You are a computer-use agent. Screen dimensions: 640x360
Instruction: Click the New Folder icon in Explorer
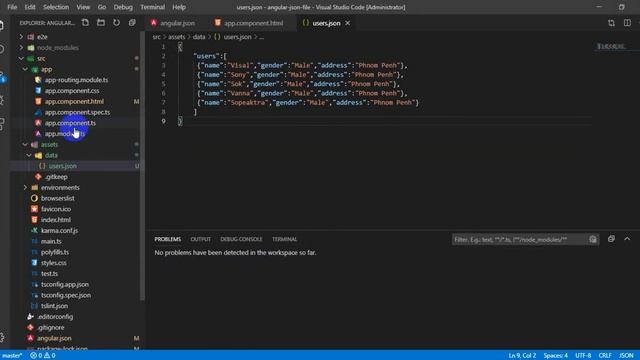101,23
